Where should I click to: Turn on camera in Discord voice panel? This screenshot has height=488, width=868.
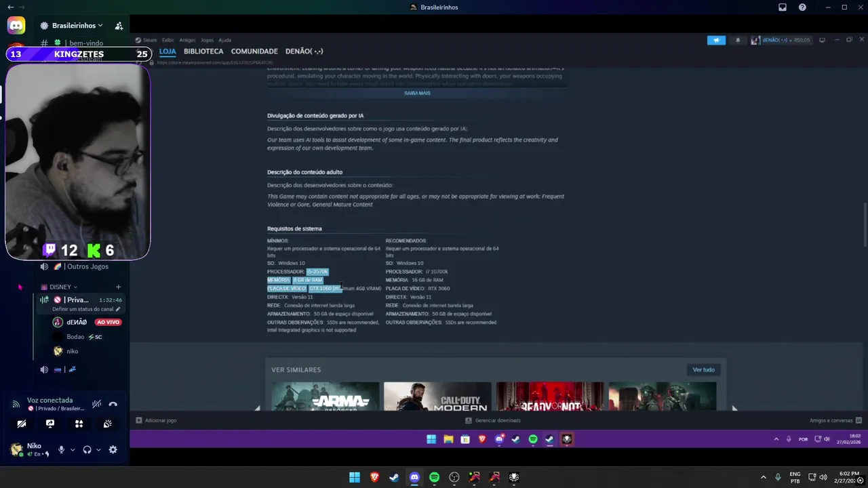click(22, 424)
